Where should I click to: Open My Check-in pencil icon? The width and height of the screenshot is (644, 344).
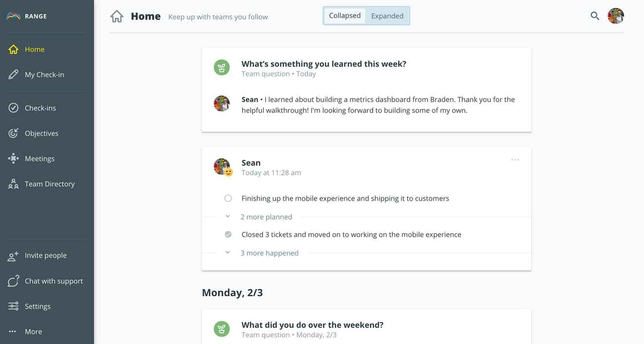pyautogui.click(x=14, y=75)
